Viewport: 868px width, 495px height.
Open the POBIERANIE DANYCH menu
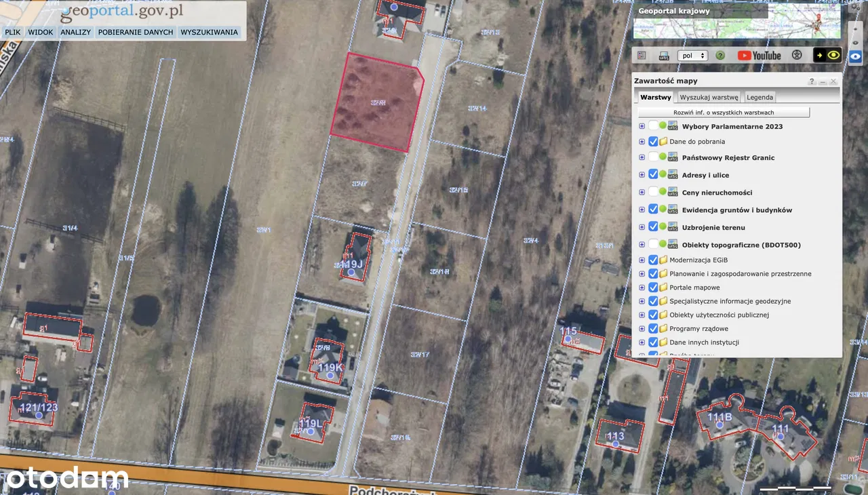point(136,32)
